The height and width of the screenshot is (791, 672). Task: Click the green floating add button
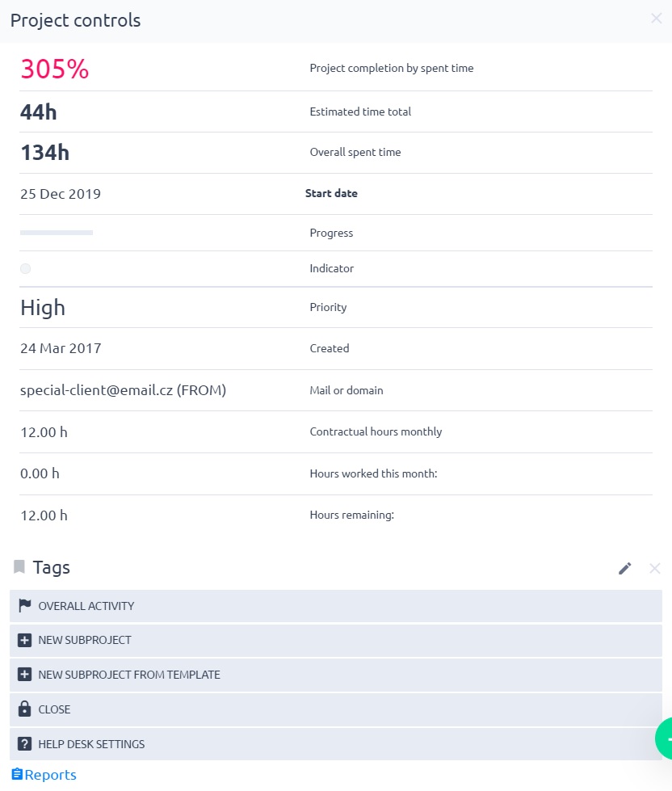[665, 738]
